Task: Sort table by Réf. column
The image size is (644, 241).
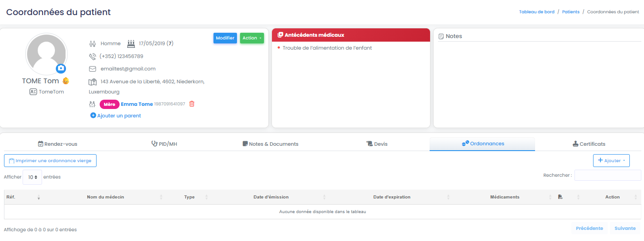Action: click(23, 197)
